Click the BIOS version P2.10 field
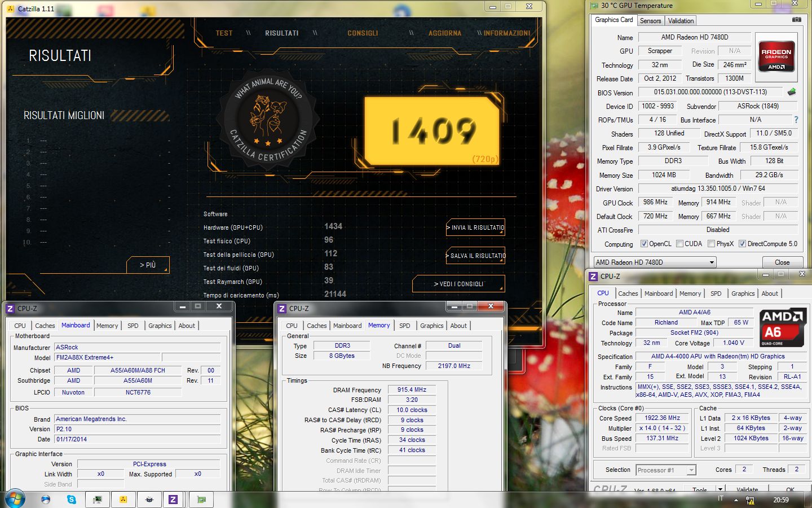 [x=137, y=429]
